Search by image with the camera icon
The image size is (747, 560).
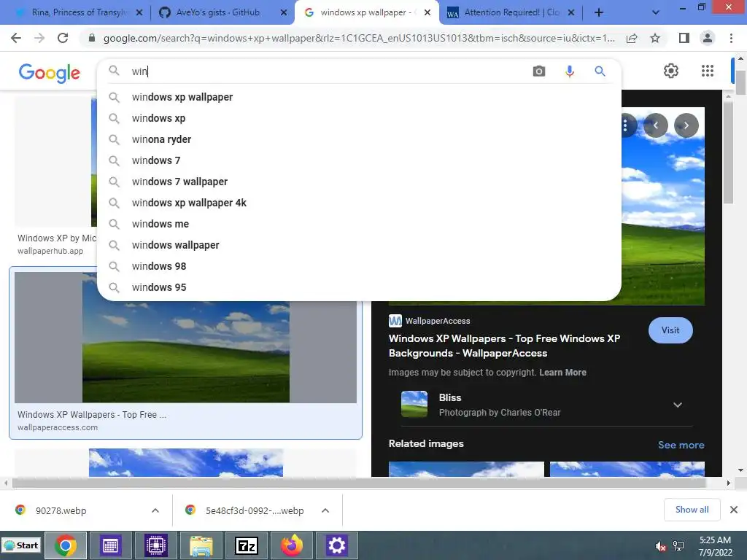[539, 71]
